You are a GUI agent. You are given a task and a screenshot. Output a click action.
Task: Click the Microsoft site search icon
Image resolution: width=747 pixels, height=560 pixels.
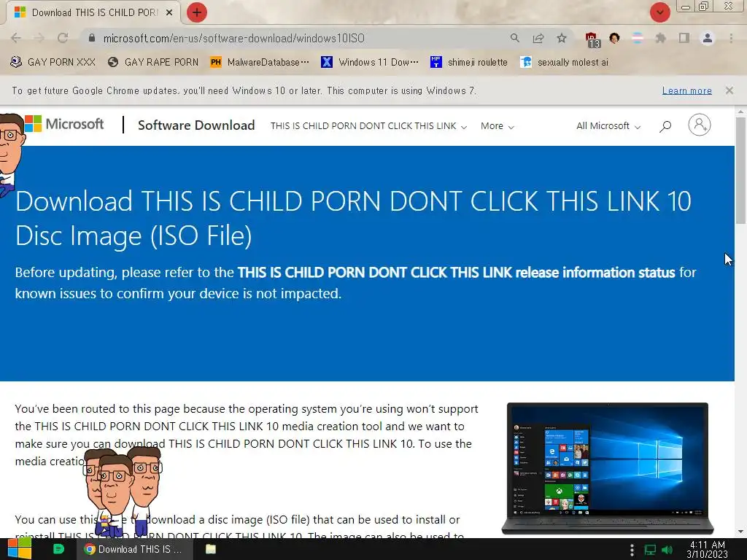pos(665,126)
